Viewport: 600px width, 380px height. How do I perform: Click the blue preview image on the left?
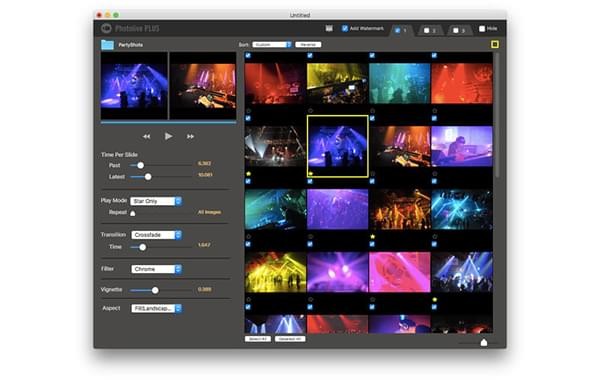134,86
